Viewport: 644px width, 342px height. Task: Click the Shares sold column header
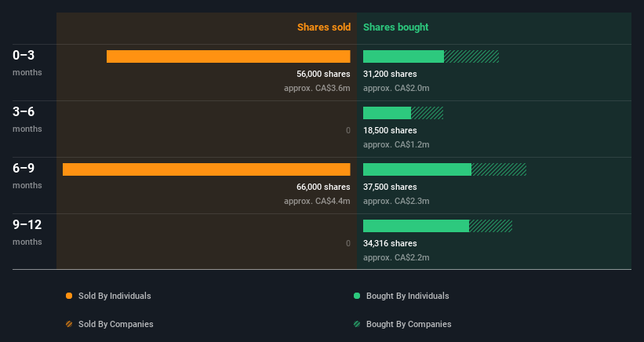pos(324,27)
